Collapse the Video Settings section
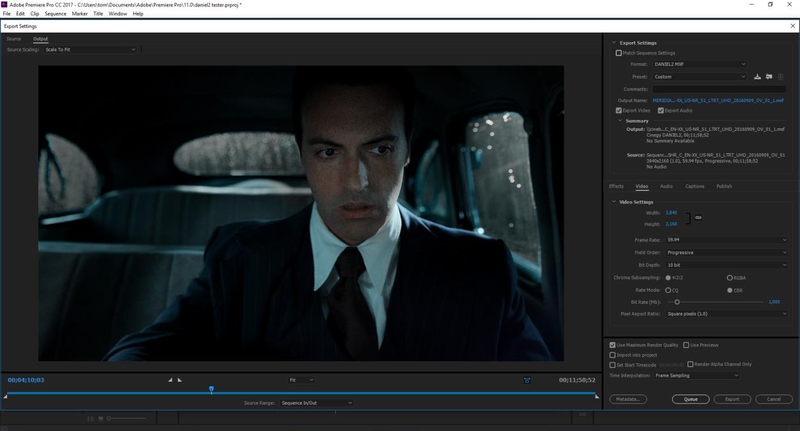The image size is (800, 431). (x=614, y=202)
